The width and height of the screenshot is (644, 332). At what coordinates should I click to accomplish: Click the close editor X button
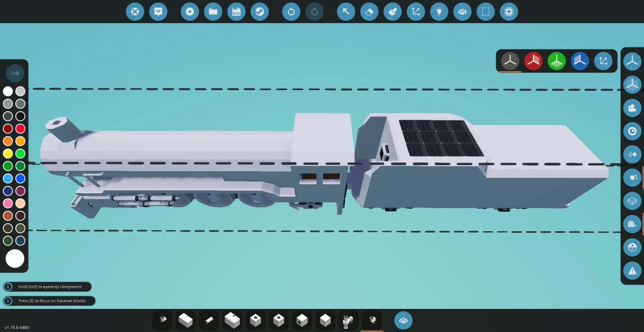(x=135, y=12)
